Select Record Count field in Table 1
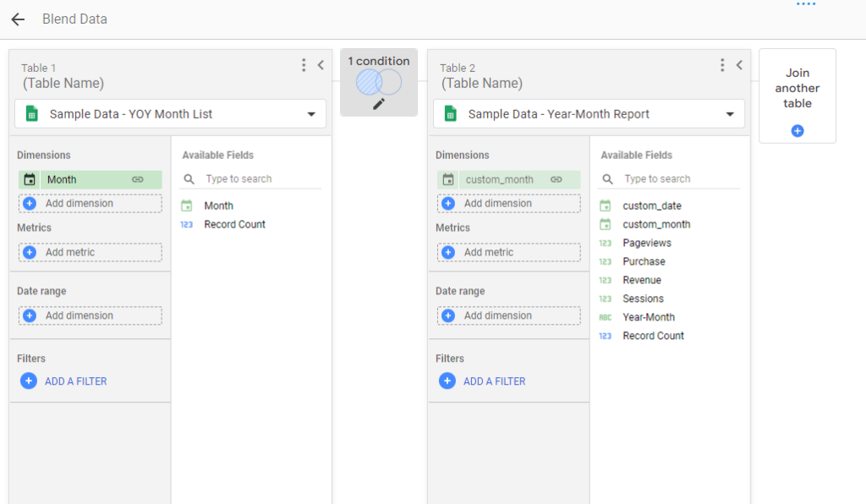 [x=234, y=224]
